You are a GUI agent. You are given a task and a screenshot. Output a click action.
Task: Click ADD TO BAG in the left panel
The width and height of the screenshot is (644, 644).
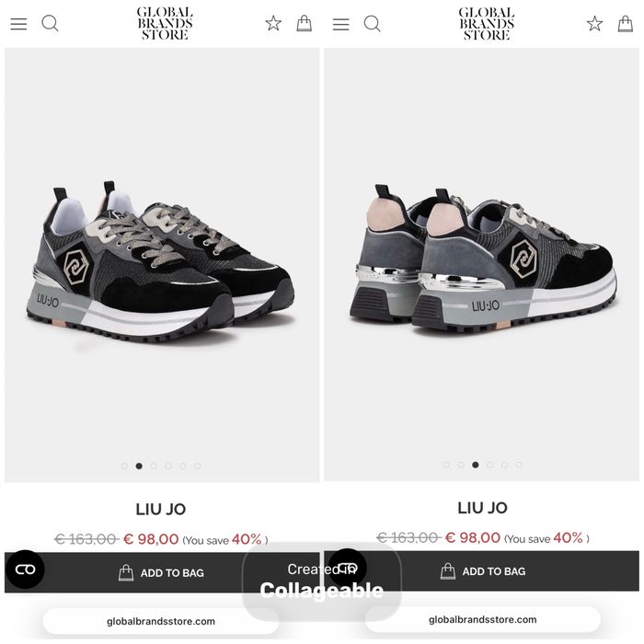[162, 572]
